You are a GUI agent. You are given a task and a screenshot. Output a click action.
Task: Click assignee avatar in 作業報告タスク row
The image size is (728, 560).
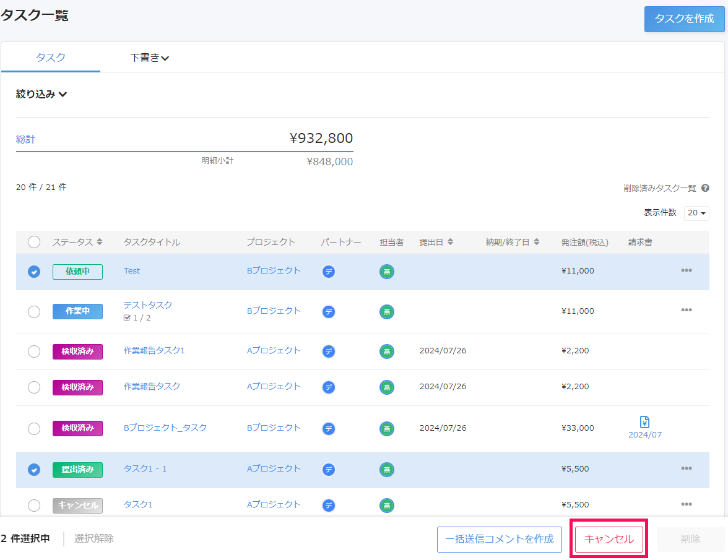pyautogui.click(x=387, y=387)
